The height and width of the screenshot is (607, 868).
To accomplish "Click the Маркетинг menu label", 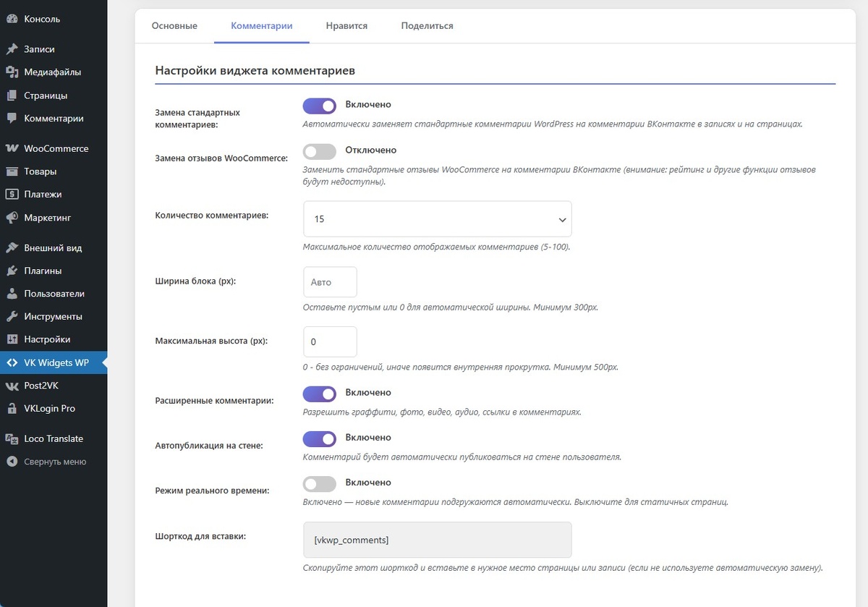I will 48,217.
